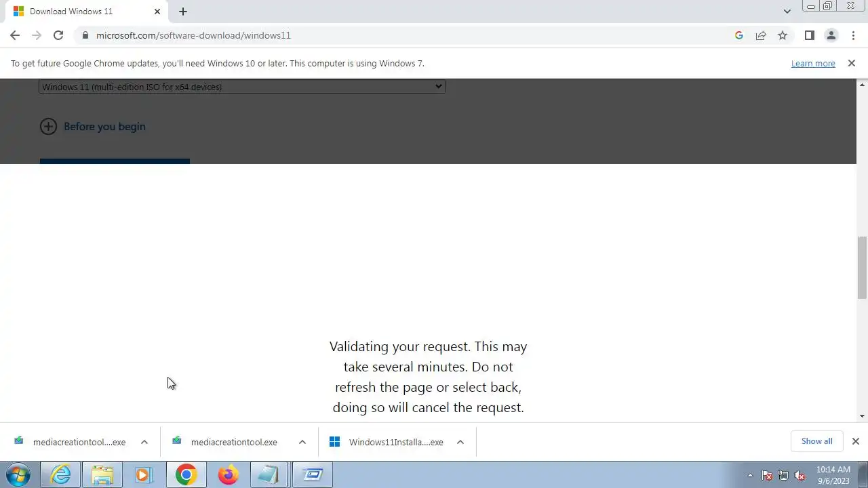Launch Firefox from the taskbar
868x488 pixels.
pos(229,475)
